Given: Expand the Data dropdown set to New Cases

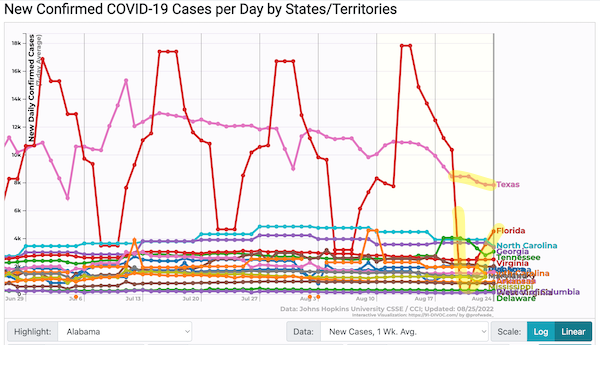Looking at the screenshot, I should coord(404,331).
